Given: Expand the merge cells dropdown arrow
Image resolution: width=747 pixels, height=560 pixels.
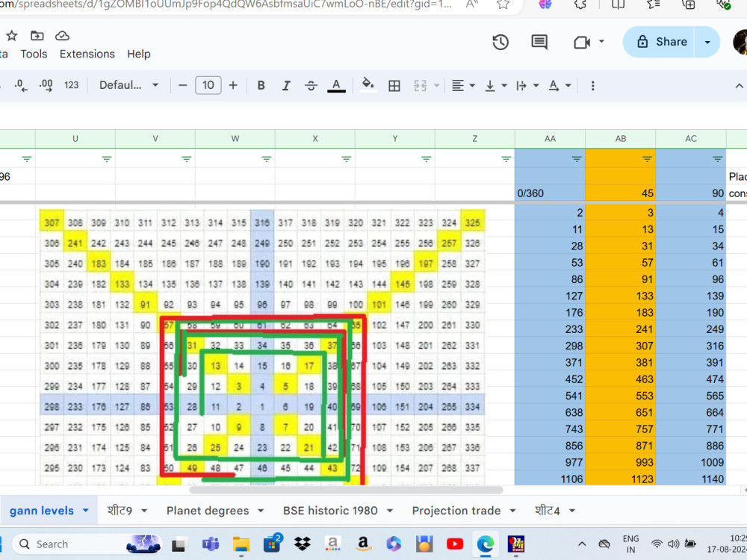Looking at the screenshot, I should point(436,86).
